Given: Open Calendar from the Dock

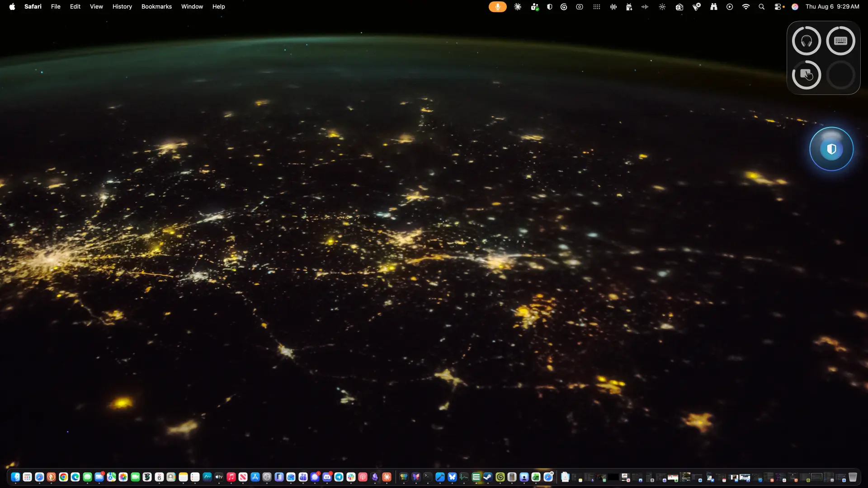Looking at the screenshot, I should click(159, 477).
